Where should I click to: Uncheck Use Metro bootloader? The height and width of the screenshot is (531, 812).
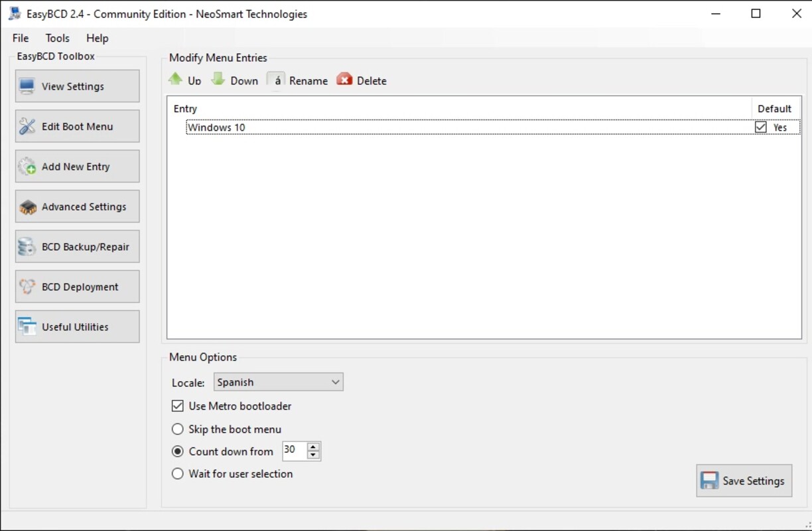pos(178,406)
